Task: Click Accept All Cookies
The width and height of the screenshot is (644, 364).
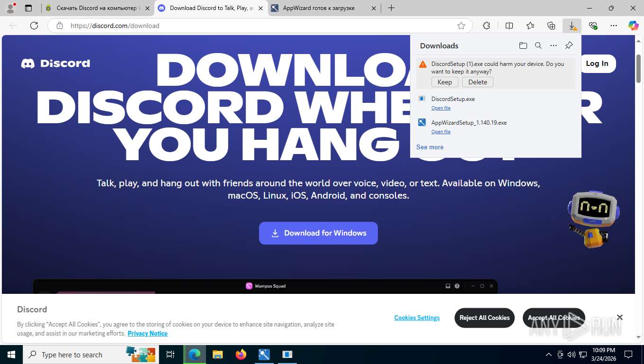Action: tap(554, 318)
